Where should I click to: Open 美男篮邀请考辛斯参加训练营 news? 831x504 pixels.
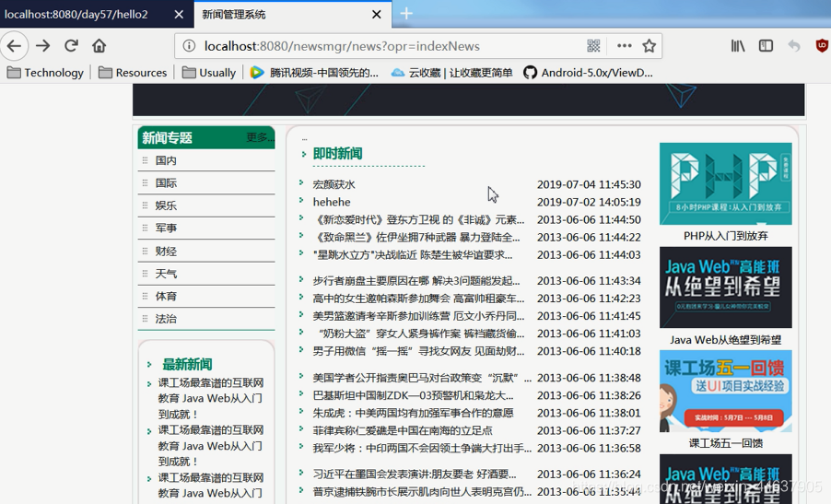pyautogui.click(x=418, y=316)
